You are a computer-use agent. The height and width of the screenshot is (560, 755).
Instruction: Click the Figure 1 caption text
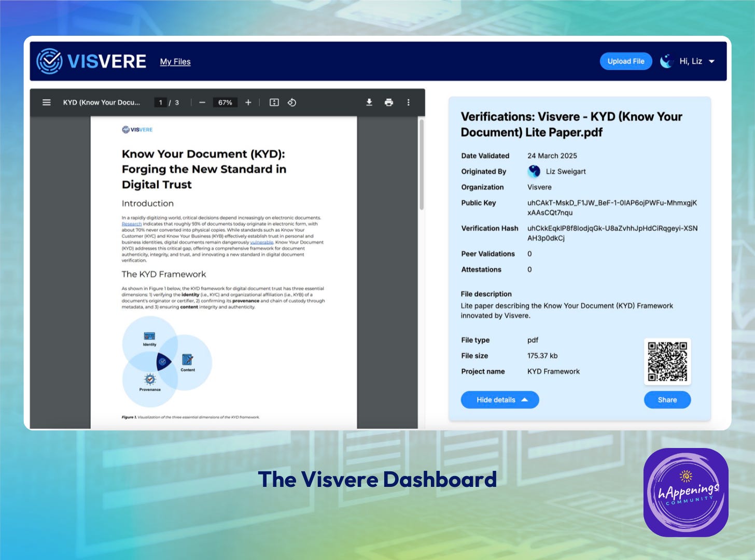190,417
